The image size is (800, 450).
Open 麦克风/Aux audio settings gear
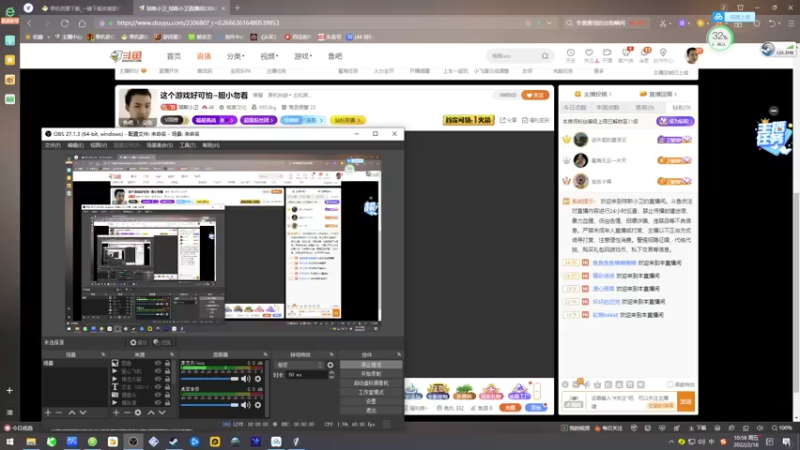[258, 379]
